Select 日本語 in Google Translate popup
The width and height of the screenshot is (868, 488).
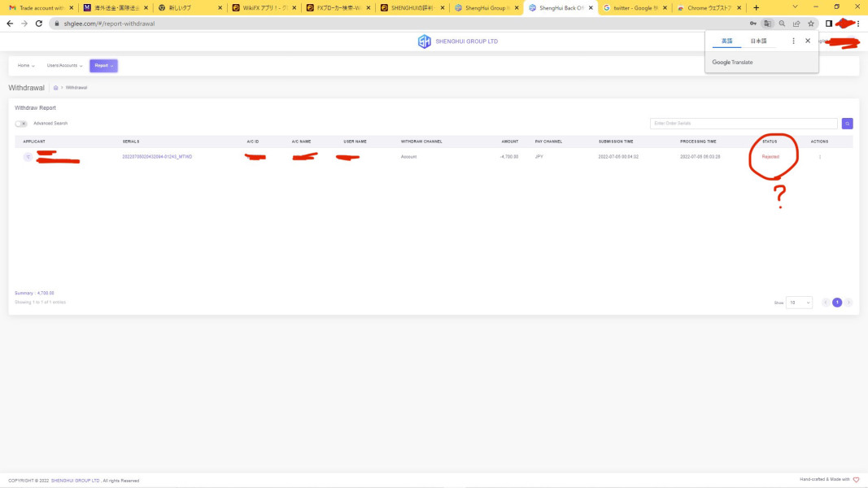tap(758, 41)
